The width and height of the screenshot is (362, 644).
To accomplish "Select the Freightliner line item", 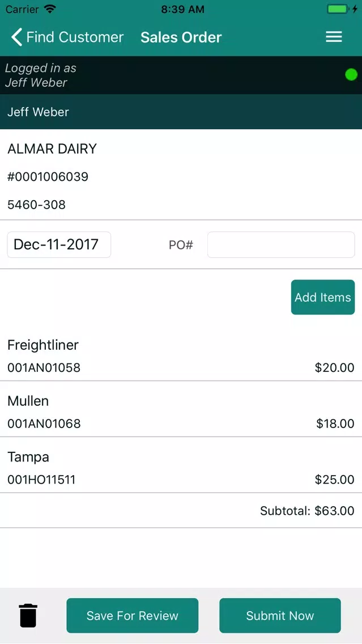I will coord(181,355).
